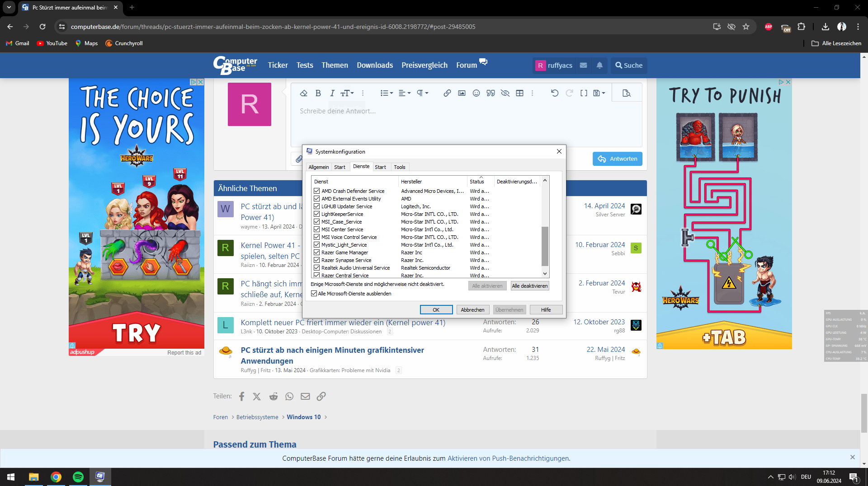Share thread on Reddit icon
This screenshot has height=486, width=868.
[274, 397]
